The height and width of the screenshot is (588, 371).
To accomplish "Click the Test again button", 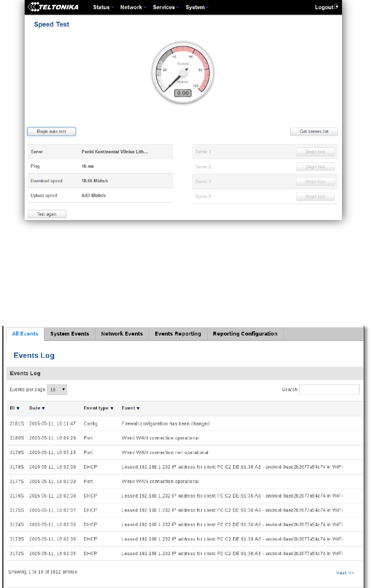I will tap(47, 214).
